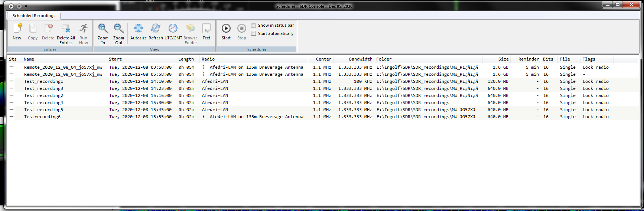The height and width of the screenshot is (211, 644).
Task: Refresh the scheduled recordings list
Action: [156, 29]
